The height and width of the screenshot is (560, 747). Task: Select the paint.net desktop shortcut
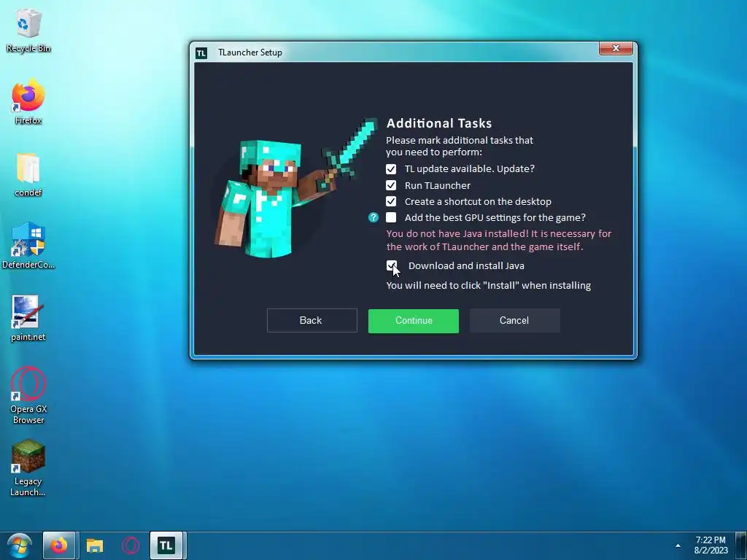28,319
